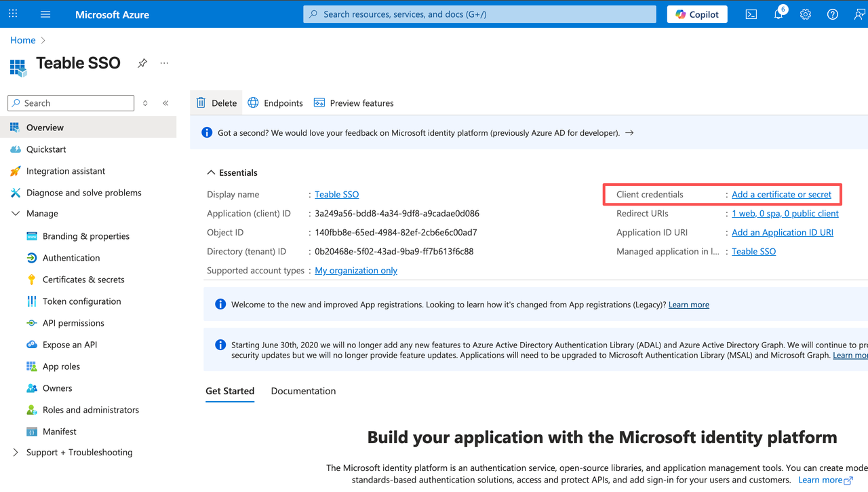
Task: Click the Teable SSO display name link
Action: (337, 194)
